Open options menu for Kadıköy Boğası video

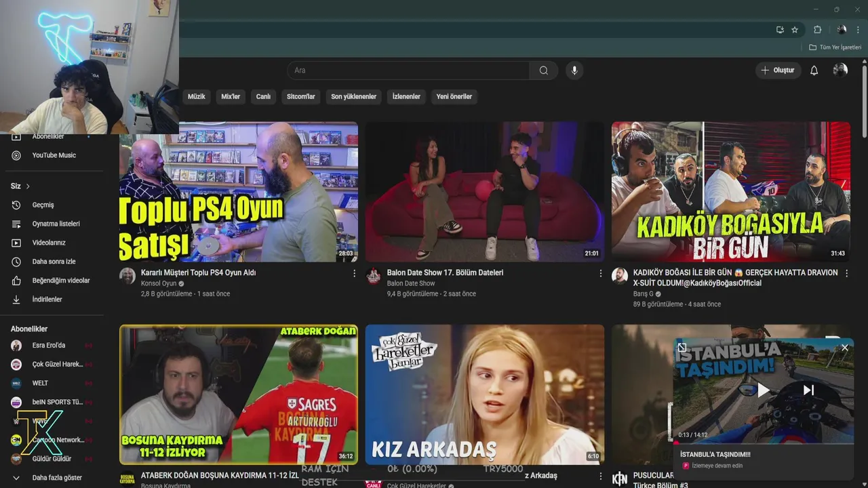coord(846,273)
